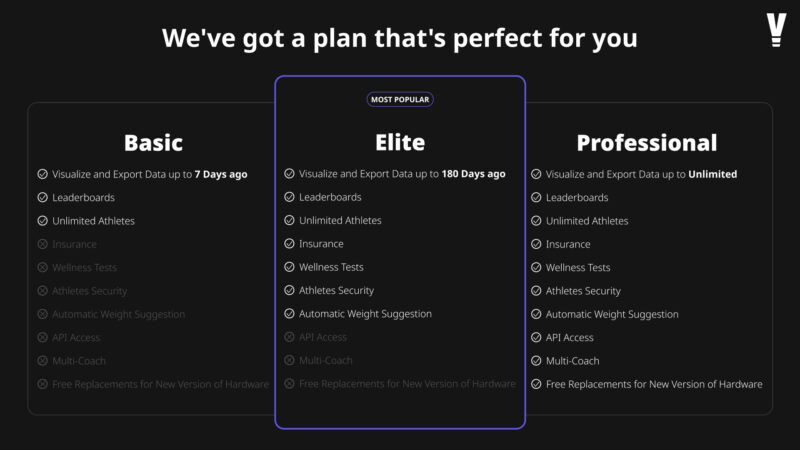Viewport: 800px width, 450px height.
Task: Select the Basic plan heading
Action: coord(153,143)
